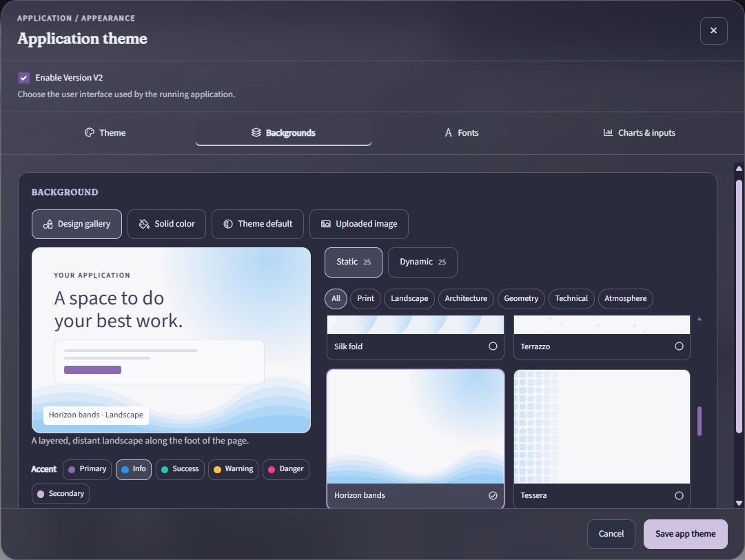Click the Cancel button

click(611, 534)
